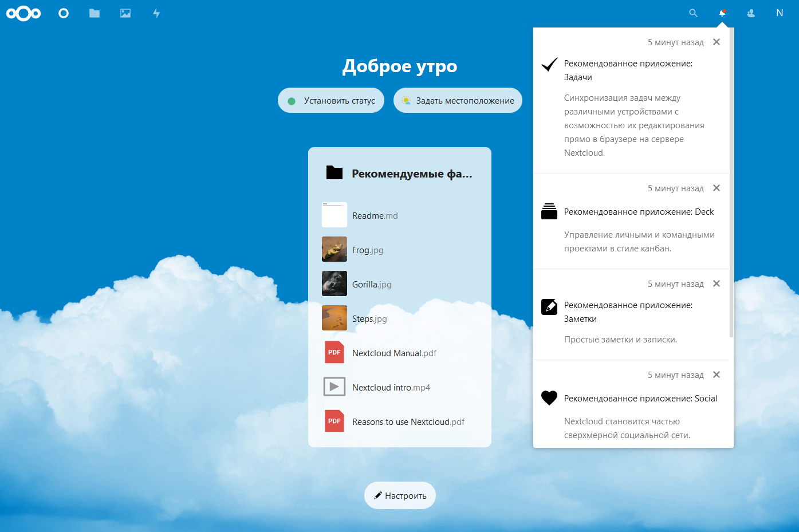The height and width of the screenshot is (532, 799).
Task: Click the Рекомендуемые файлы folder icon
Action: click(x=334, y=172)
